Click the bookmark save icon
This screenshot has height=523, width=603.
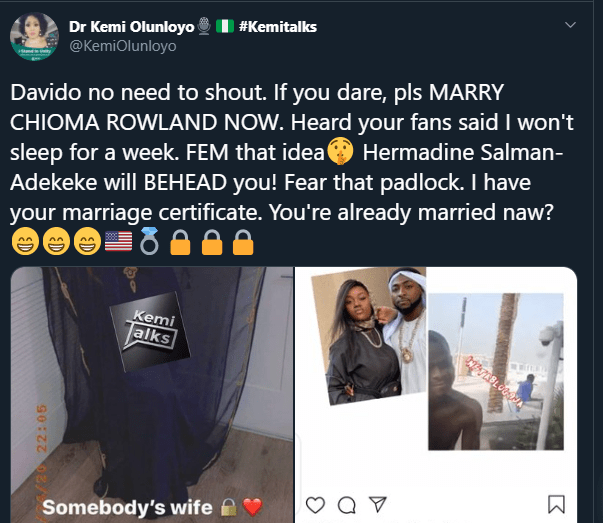click(x=557, y=505)
